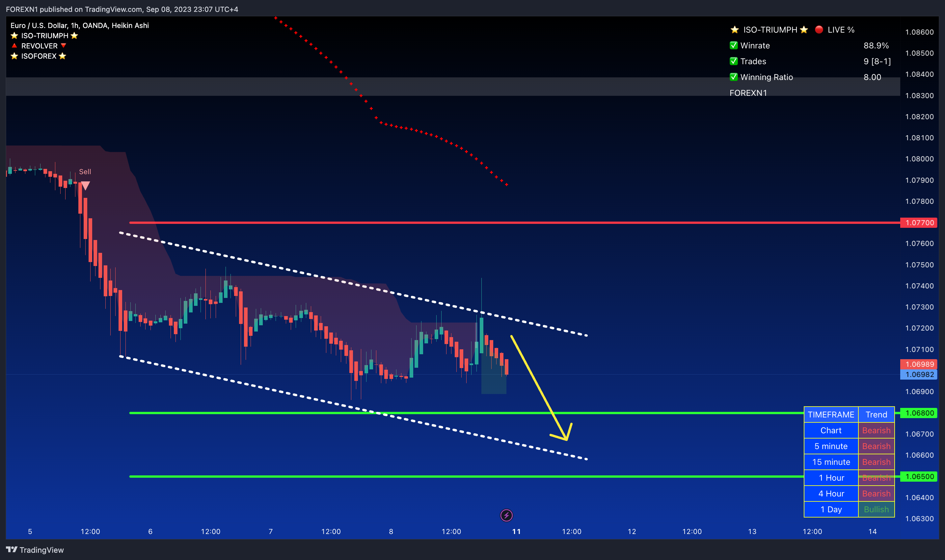945x560 pixels.
Task: Click the 4 Hour row Bearish cell
Action: pos(876,493)
